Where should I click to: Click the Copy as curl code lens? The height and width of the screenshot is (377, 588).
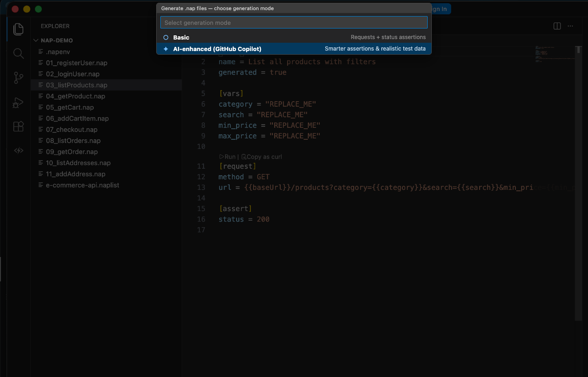[x=262, y=157]
